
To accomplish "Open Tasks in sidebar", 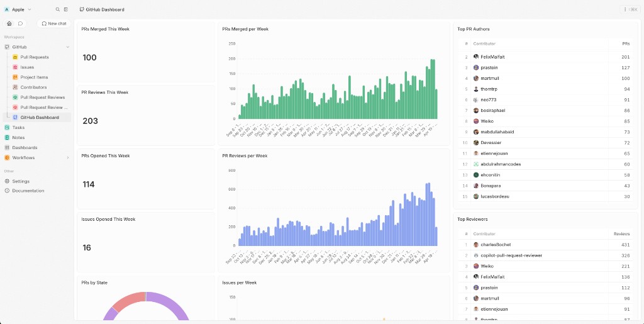I will (x=18, y=128).
